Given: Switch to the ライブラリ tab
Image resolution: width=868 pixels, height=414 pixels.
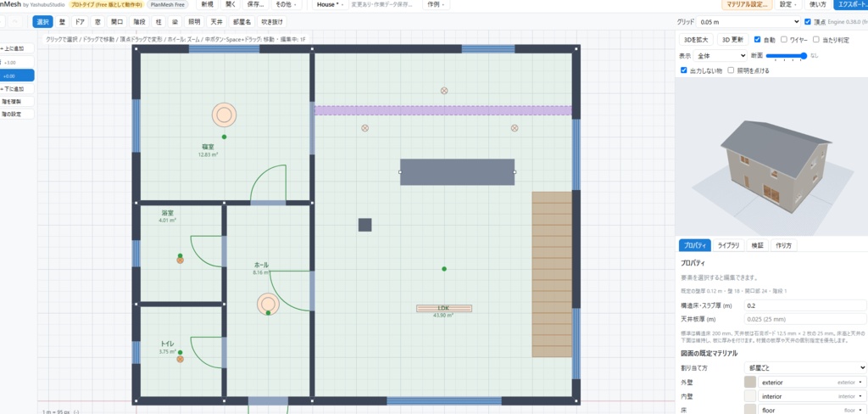Looking at the screenshot, I should pyautogui.click(x=728, y=245).
